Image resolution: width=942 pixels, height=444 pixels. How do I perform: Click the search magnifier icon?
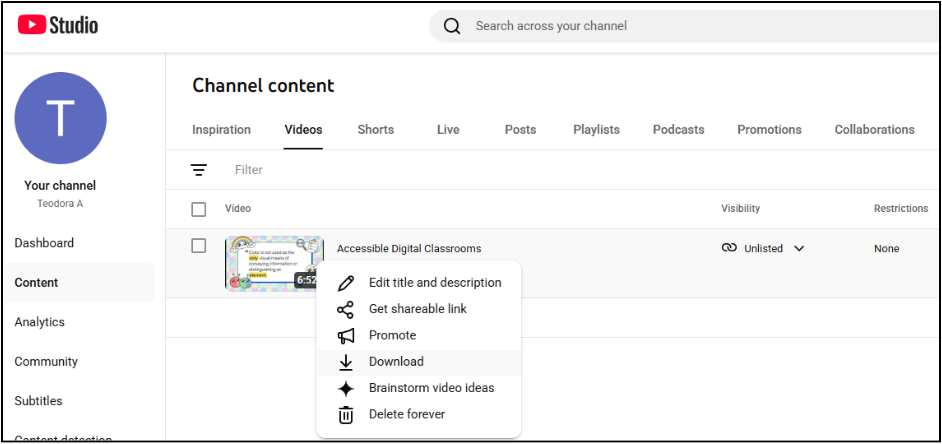[x=452, y=26]
